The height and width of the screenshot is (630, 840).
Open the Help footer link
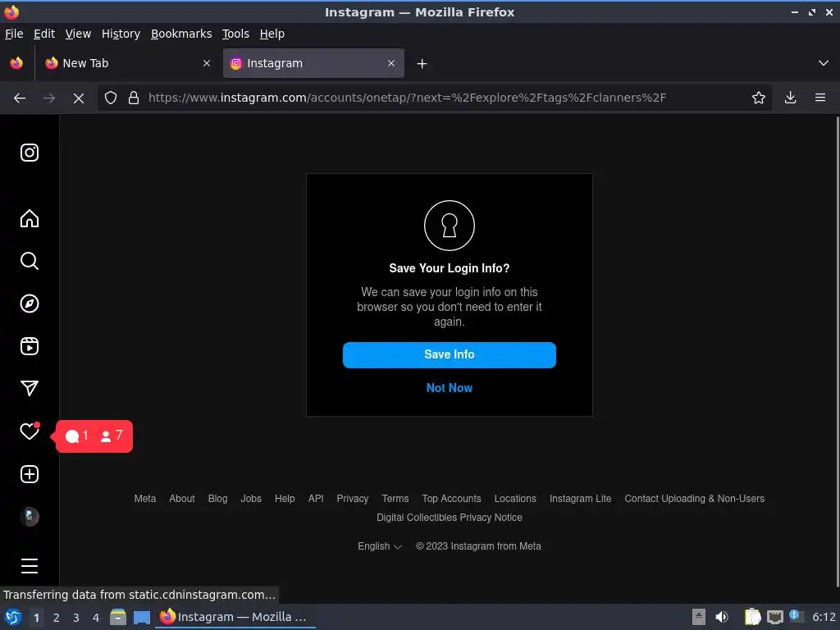coord(285,499)
